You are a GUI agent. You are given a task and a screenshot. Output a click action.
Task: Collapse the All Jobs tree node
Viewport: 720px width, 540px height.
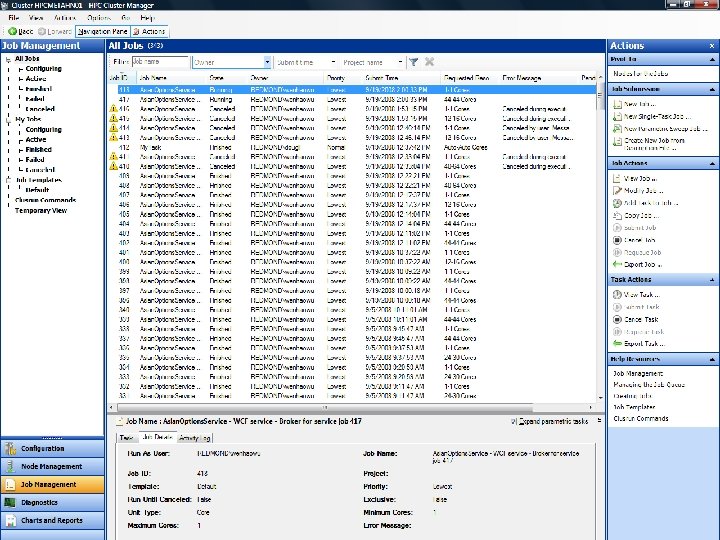pyautogui.click(x=8, y=59)
